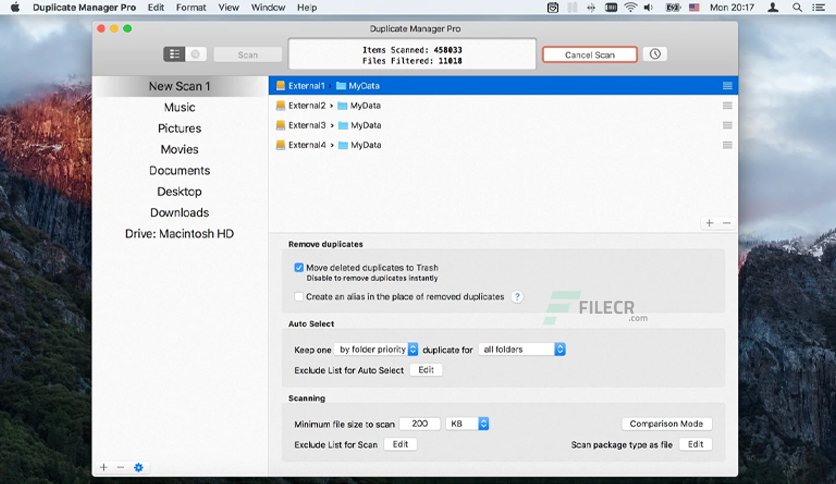Open the Help menu
This screenshot has width=836, height=484.
coord(307,7)
